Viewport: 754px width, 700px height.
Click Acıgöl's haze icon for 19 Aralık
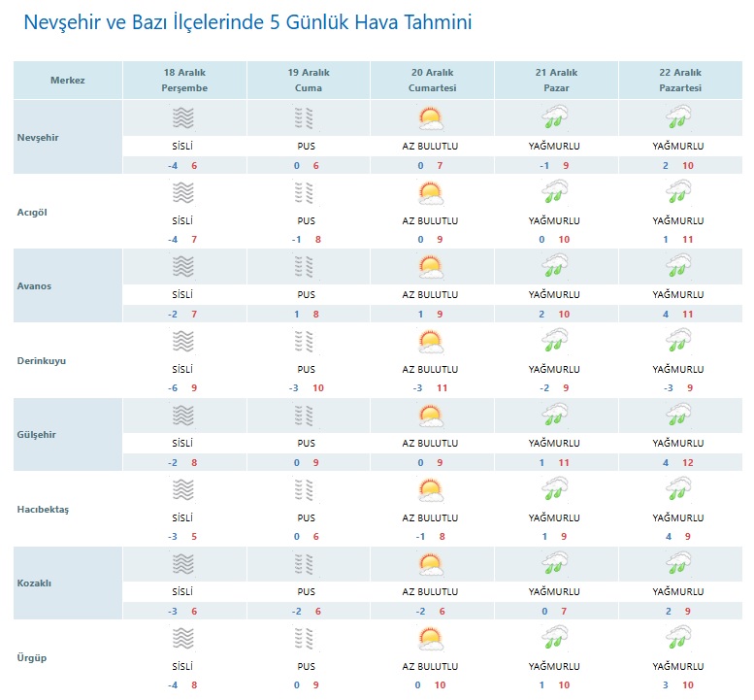pos(306,193)
